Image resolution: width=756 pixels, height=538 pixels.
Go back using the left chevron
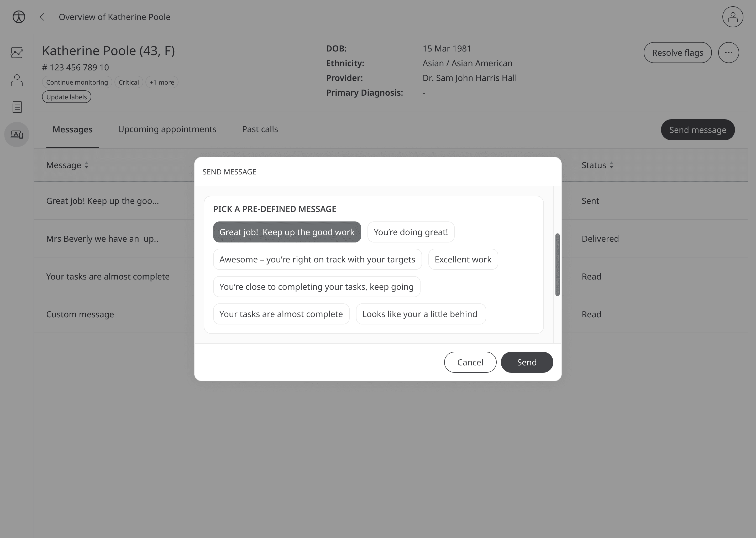click(x=42, y=17)
